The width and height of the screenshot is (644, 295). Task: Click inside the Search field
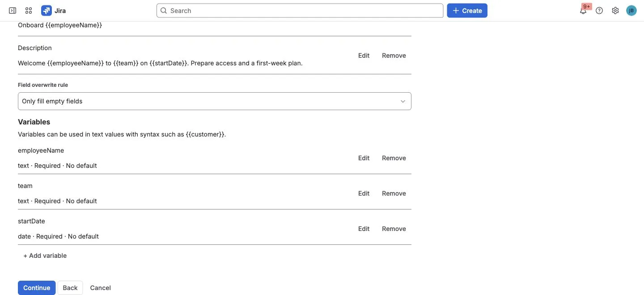tap(300, 10)
